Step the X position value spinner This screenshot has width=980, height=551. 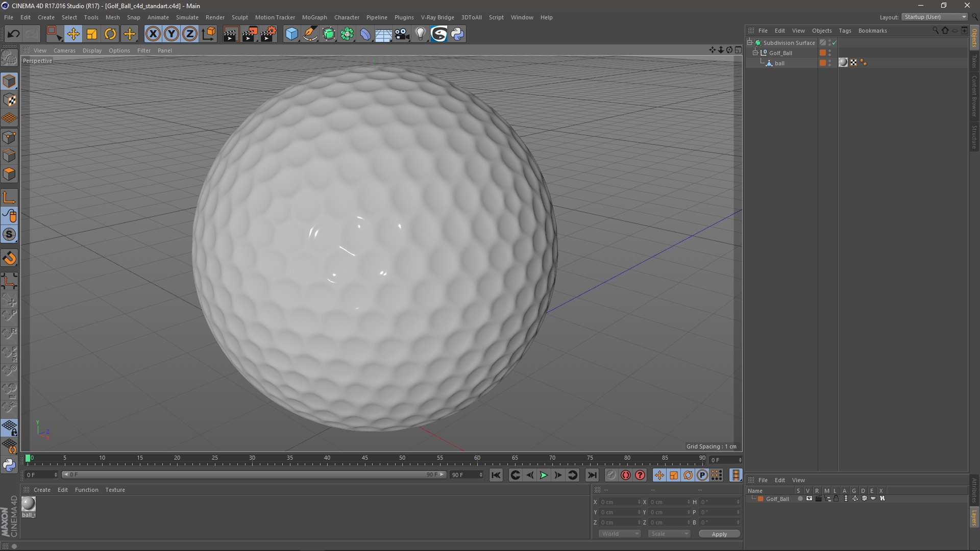click(639, 502)
